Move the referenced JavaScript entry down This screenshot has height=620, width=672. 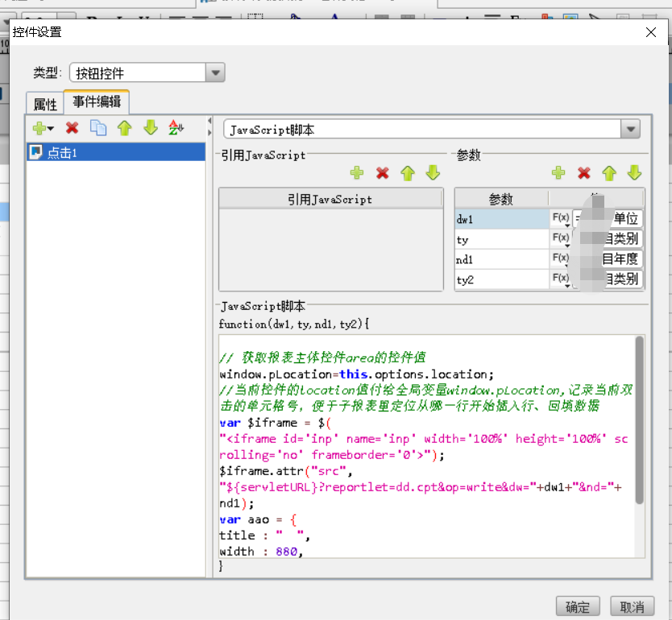[433, 173]
